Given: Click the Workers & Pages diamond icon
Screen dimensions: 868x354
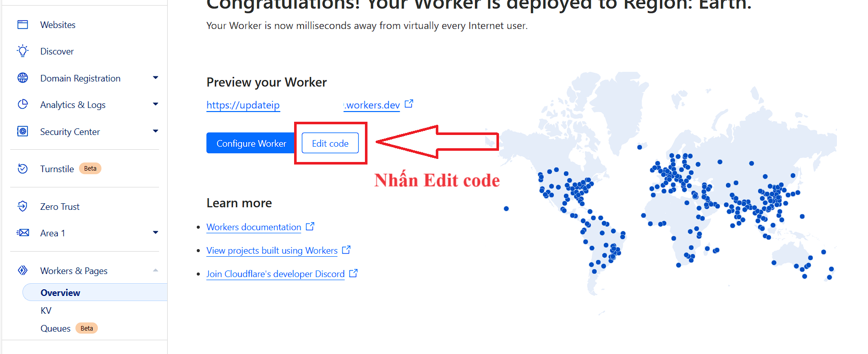Looking at the screenshot, I should [23, 270].
